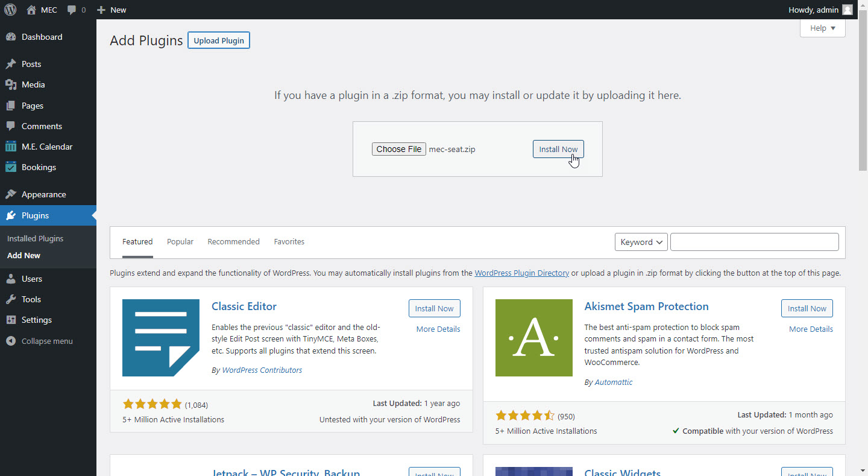Click the Pages icon in sidebar

click(x=11, y=106)
